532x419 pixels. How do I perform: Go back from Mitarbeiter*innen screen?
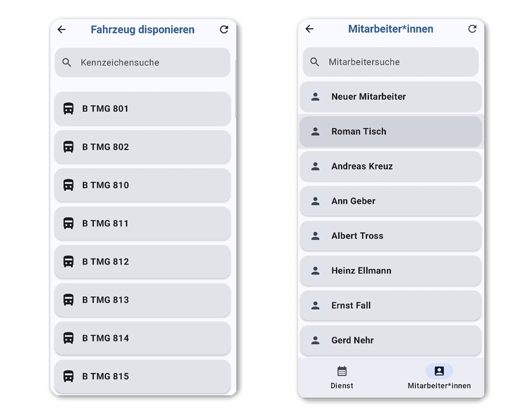point(309,29)
